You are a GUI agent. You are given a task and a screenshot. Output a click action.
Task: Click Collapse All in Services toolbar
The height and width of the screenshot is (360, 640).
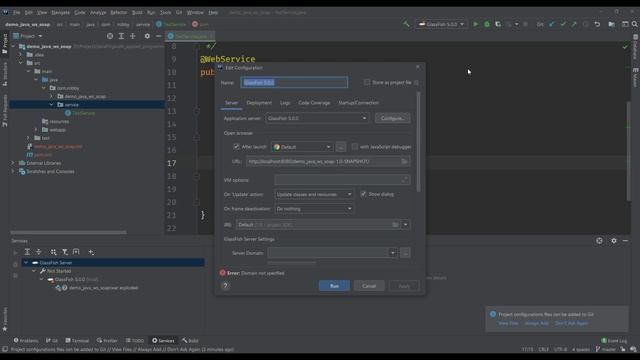click(39, 252)
